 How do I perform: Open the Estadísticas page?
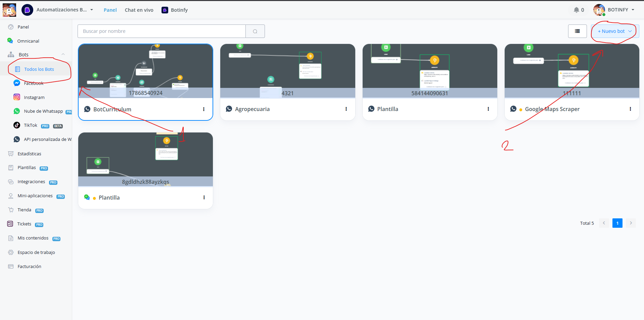(x=30, y=154)
